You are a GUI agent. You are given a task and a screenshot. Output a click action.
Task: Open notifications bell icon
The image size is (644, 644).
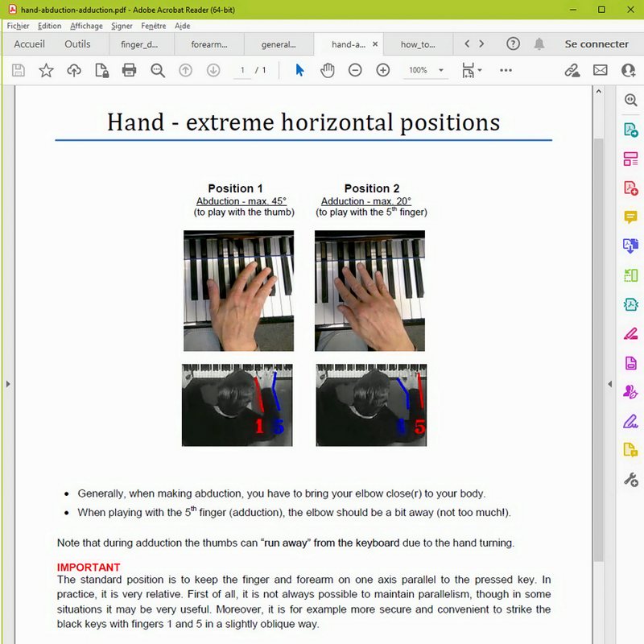(539, 44)
